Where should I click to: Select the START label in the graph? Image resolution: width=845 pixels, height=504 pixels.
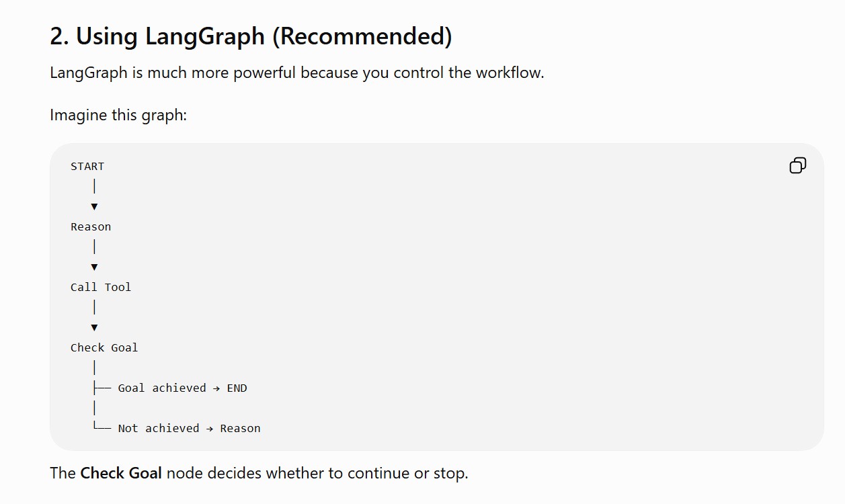87,166
